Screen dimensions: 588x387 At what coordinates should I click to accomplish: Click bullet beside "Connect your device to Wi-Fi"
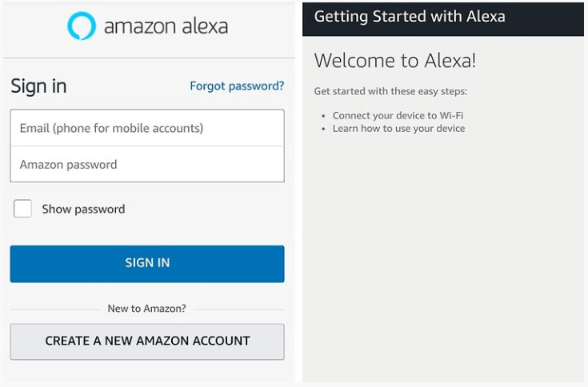point(324,117)
